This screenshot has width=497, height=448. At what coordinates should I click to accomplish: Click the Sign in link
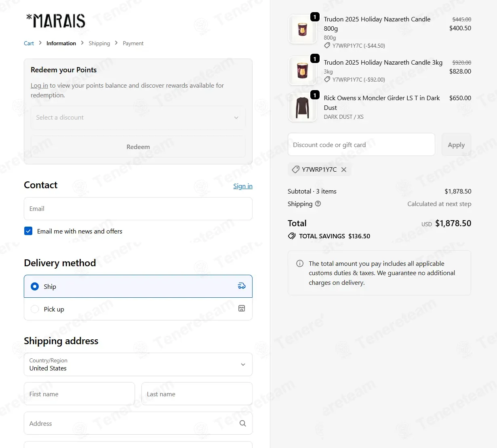click(243, 186)
